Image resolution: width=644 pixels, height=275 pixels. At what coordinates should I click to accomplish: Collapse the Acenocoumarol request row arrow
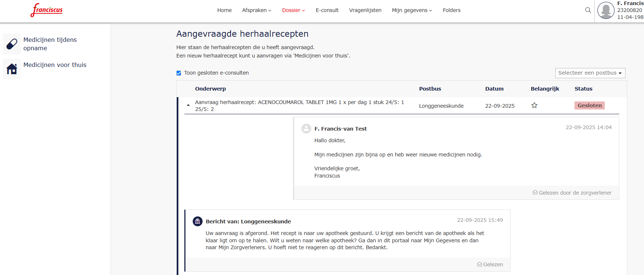click(188, 105)
